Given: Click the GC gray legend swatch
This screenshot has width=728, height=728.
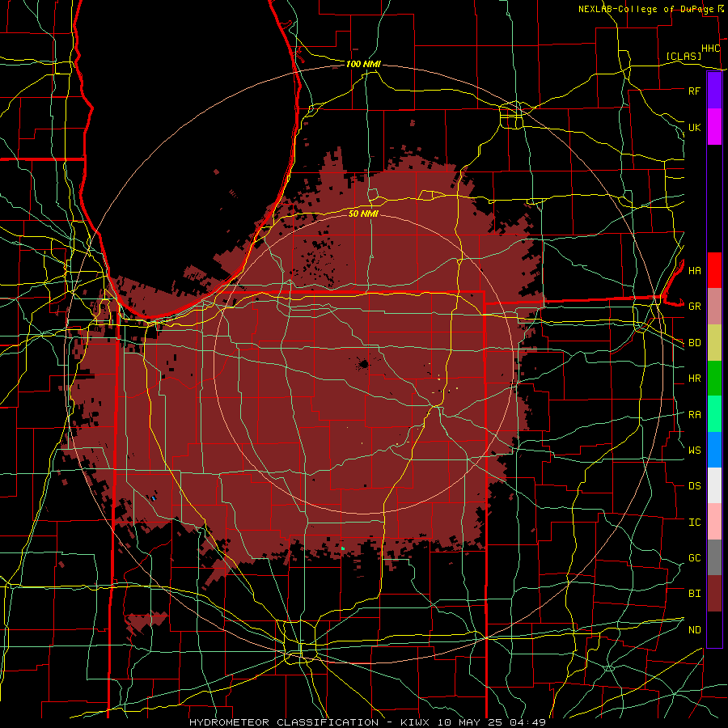Looking at the screenshot, I should (714, 557).
